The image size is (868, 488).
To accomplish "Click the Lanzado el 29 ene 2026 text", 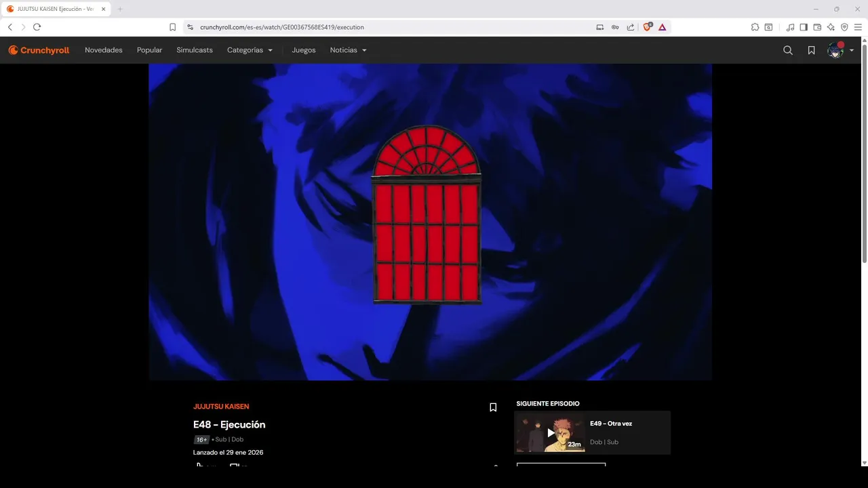I will point(228,452).
